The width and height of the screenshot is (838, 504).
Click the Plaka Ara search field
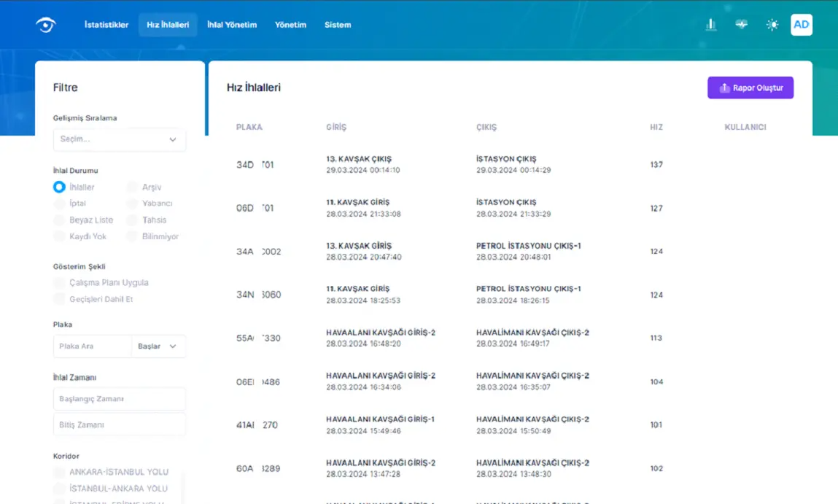point(93,346)
